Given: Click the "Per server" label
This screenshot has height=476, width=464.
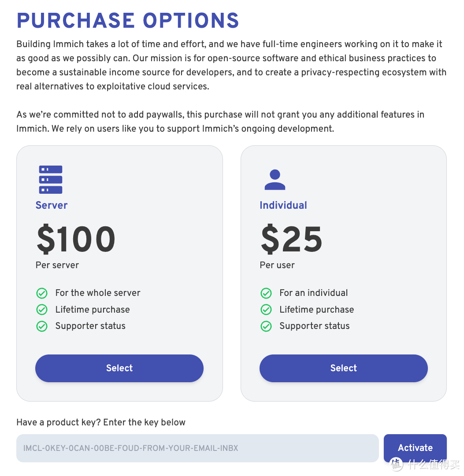Looking at the screenshot, I should point(57,265).
